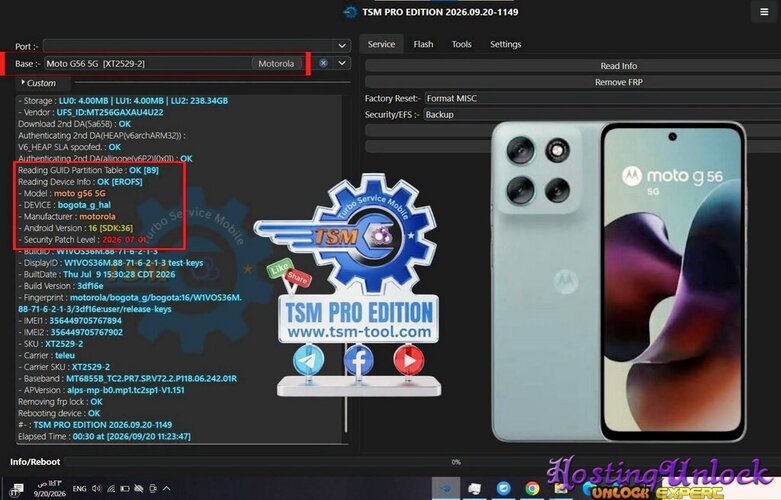Select the Download 2nd DA(5a658) line
The width and height of the screenshot is (781, 500).
click(74, 124)
